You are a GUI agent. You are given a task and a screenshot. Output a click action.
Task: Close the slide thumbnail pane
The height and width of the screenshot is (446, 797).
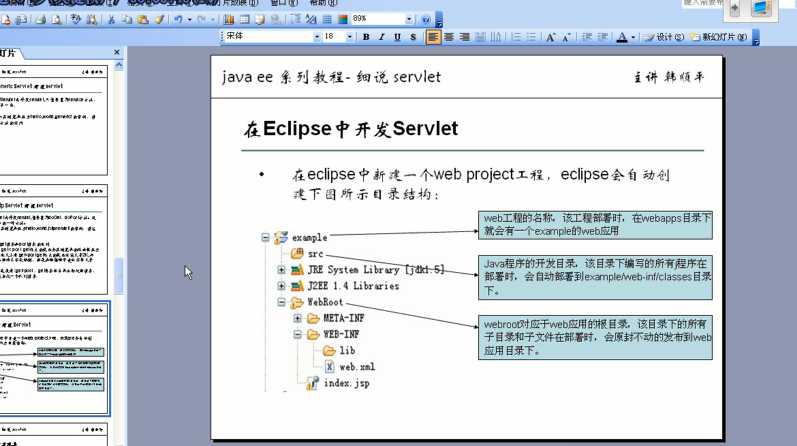click(x=117, y=52)
